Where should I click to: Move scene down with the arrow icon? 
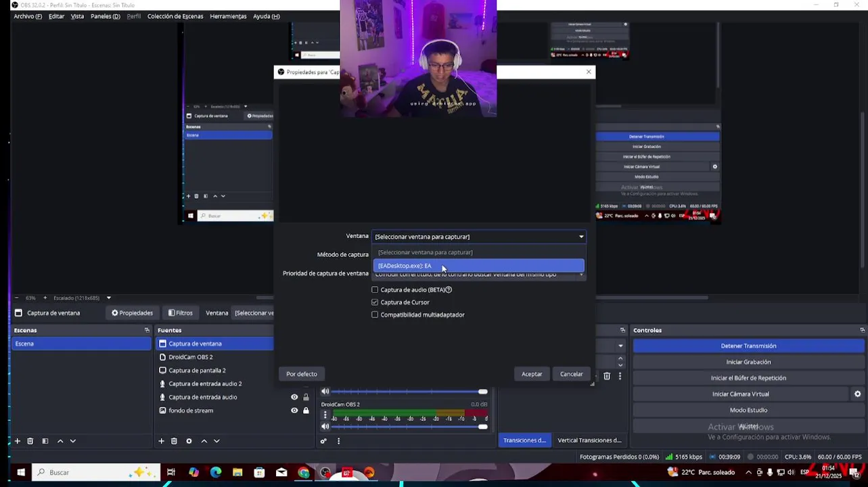[x=72, y=441]
